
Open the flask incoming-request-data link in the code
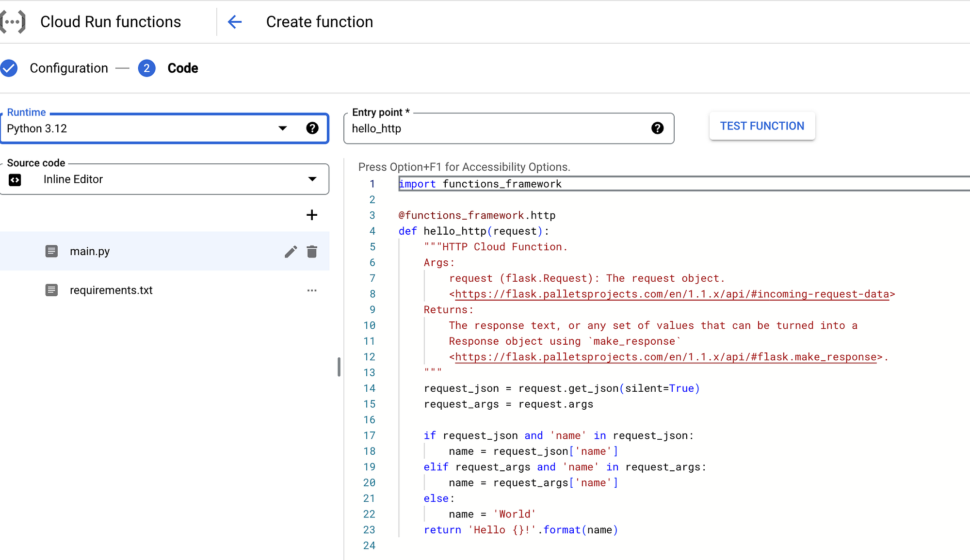tap(672, 294)
